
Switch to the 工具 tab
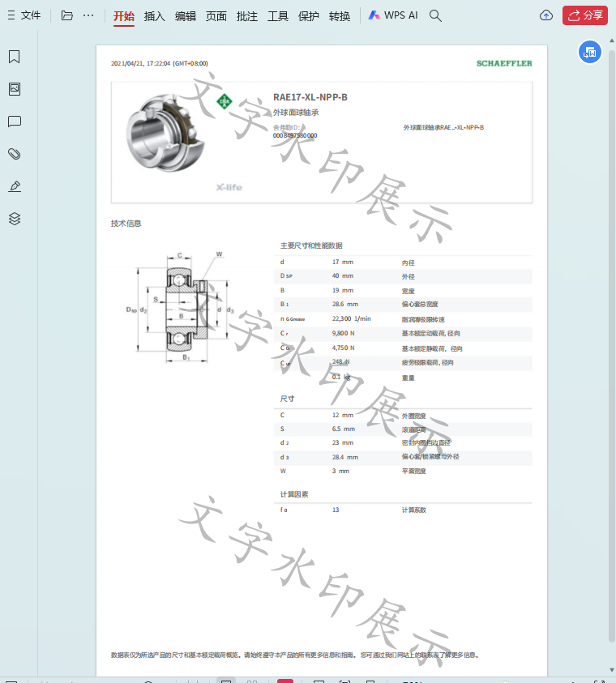(x=278, y=16)
